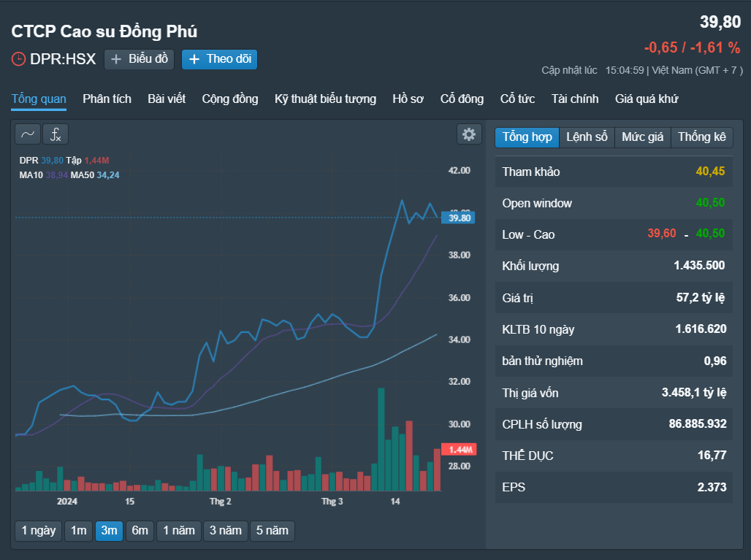Open the Phân tích tab
This screenshot has width=751, height=560.
(107, 99)
